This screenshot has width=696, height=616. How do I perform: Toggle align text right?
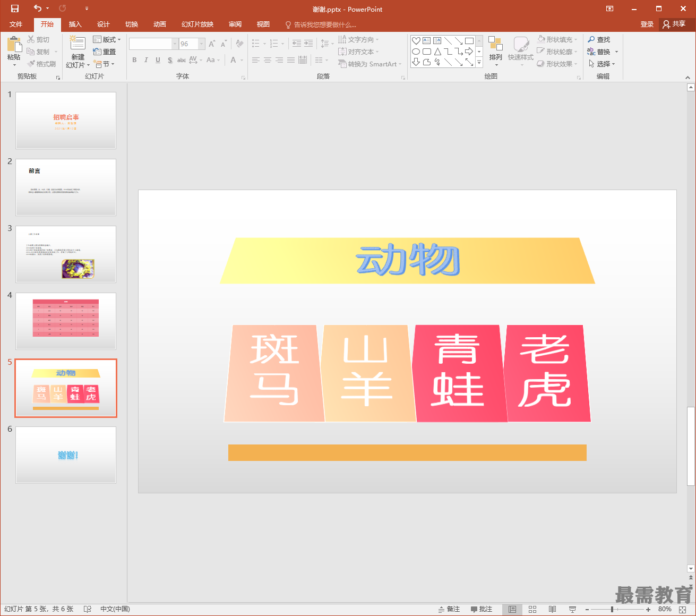tap(279, 60)
